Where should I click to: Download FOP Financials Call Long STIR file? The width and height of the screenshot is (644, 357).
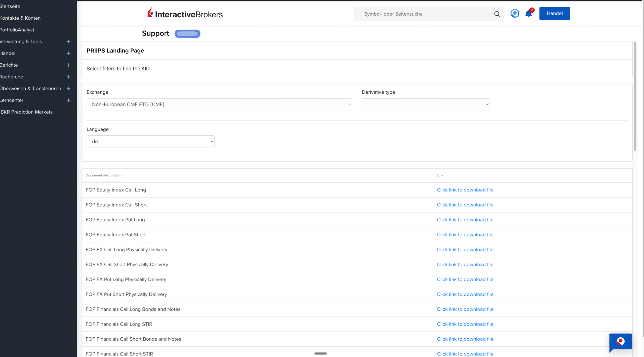tap(465, 324)
